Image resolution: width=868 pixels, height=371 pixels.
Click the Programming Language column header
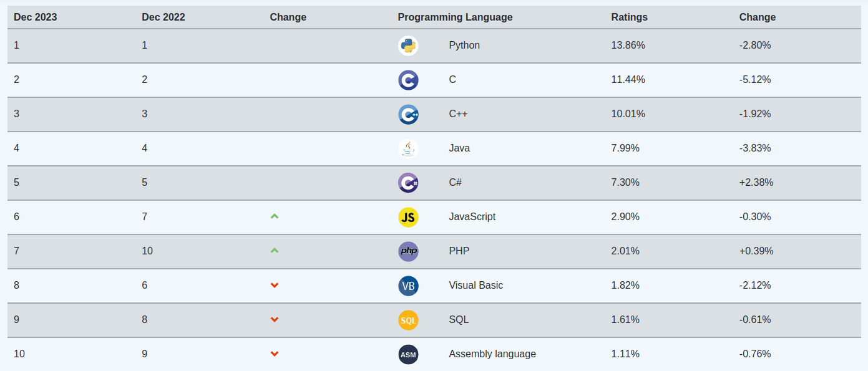pos(455,17)
